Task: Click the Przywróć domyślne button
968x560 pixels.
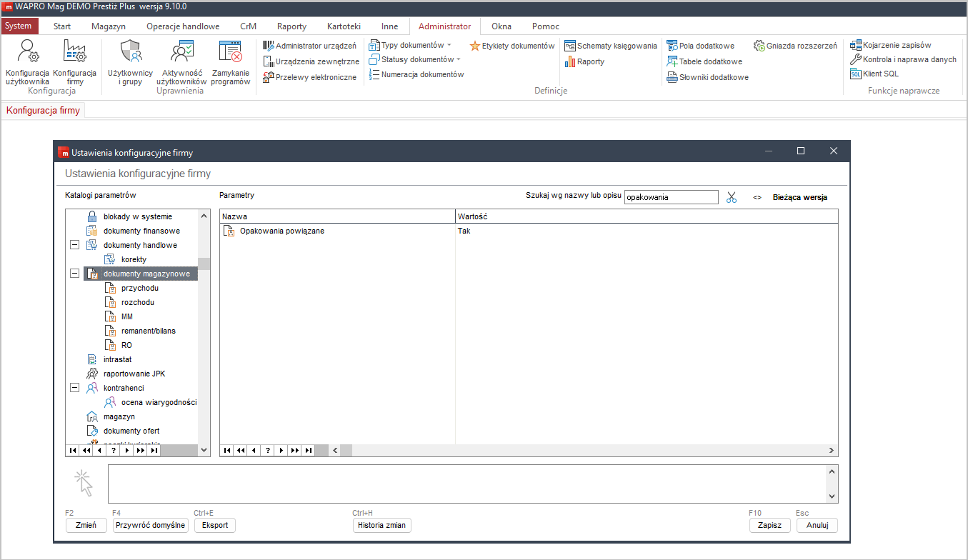Action: click(x=150, y=525)
